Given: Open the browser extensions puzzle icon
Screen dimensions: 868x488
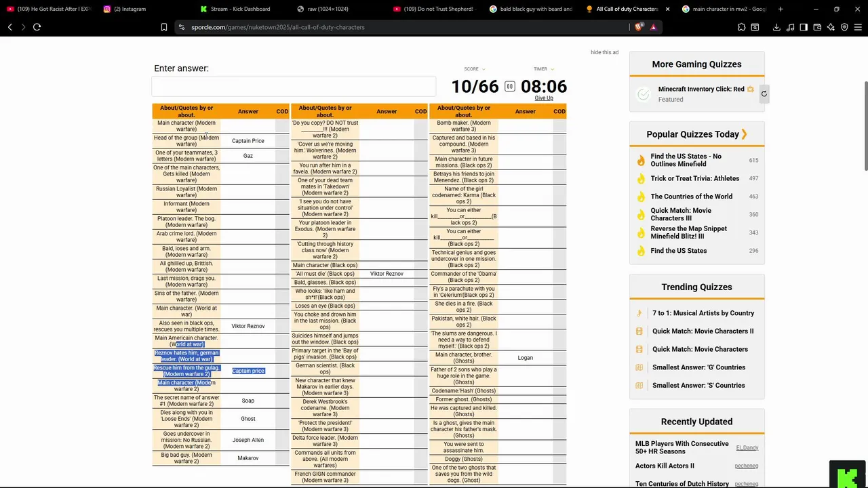Looking at the screenshot, I should click(741, 27).
